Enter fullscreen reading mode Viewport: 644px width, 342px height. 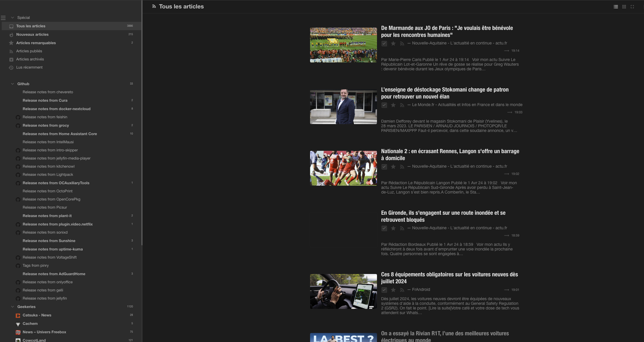pos(632,6)
